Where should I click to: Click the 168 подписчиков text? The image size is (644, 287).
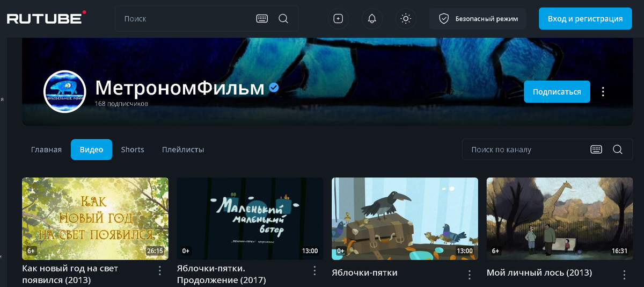(121, 103)
